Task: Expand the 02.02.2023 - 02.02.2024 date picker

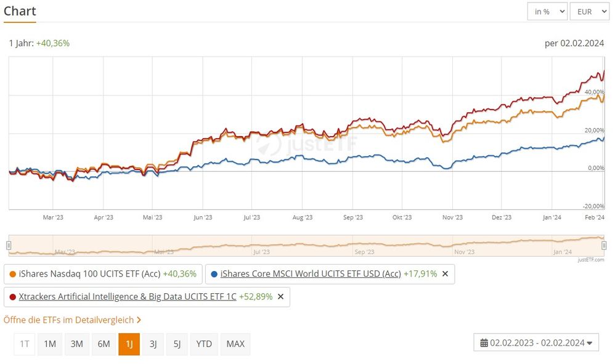Action: coord(536,343)
